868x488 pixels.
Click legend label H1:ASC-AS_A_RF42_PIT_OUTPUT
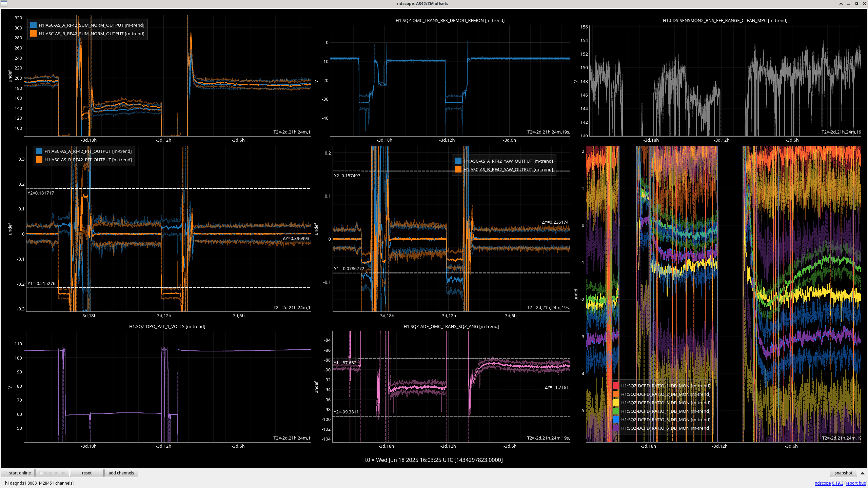click(x=88, y=151)
